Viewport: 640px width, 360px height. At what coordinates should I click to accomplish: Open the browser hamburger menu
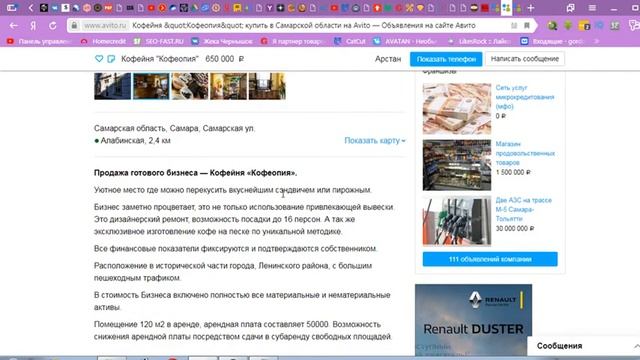(x=592, y=8)
